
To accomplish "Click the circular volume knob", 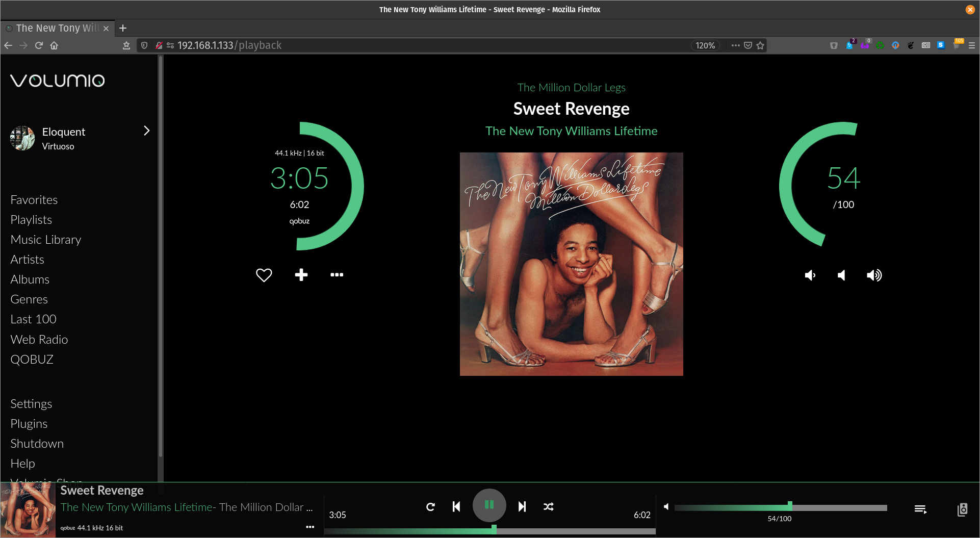I will 843,186.
